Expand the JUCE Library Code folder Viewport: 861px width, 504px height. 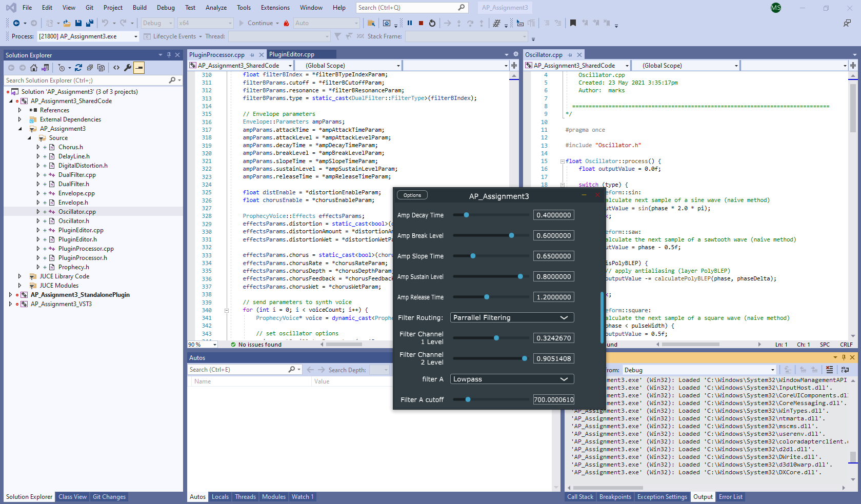coord(19,276)
